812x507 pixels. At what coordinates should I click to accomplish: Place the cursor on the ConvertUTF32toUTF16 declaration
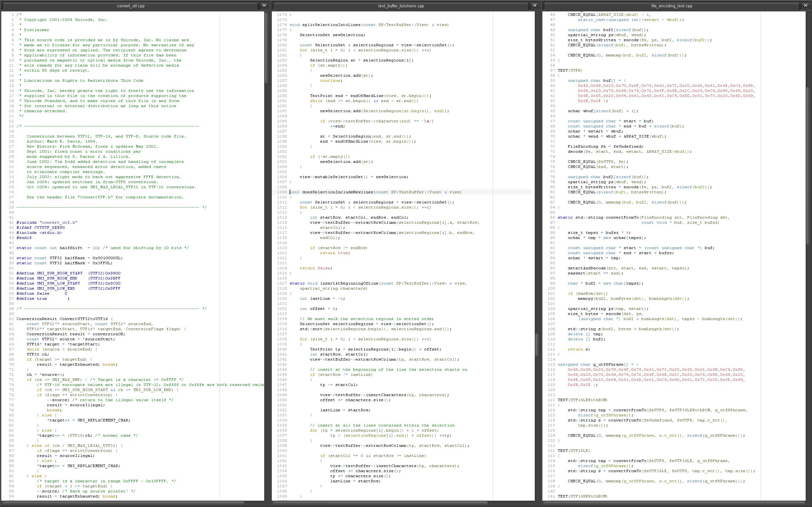(83, 319)
